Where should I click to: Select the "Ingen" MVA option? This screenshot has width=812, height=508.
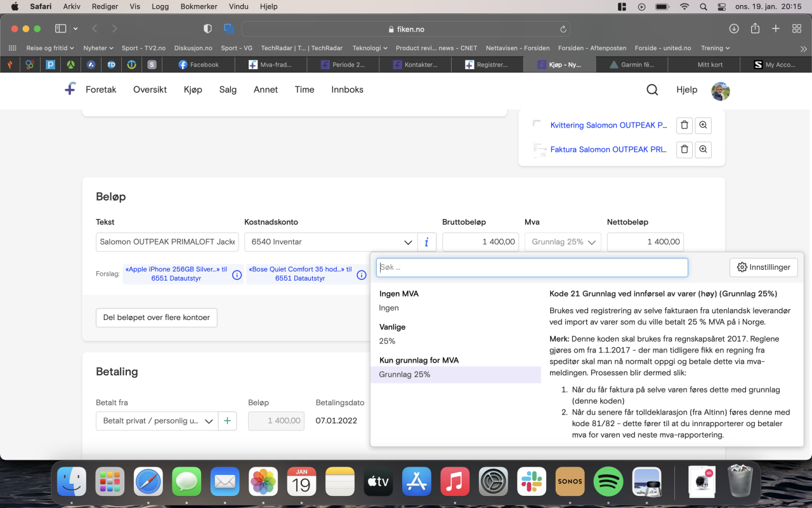point(389,308)
